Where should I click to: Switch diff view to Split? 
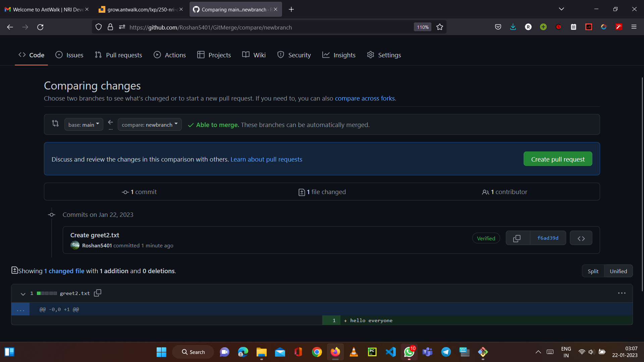tap(593, 271)
